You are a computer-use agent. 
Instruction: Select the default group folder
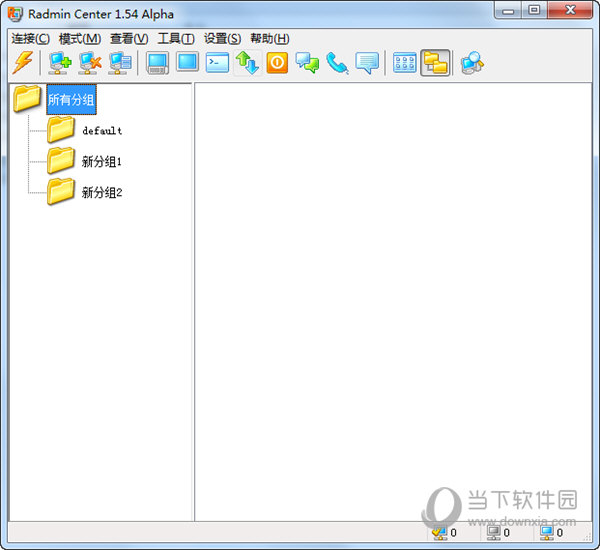[x=102, y=131]
